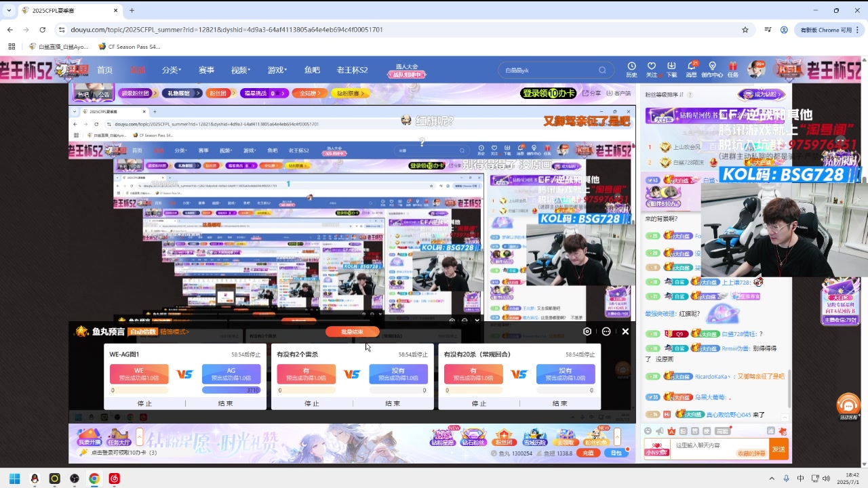This screenshot has width=868, height=488.
Task: Select 没有 for 有没有2个雷杀
Action: click(398, 374)
